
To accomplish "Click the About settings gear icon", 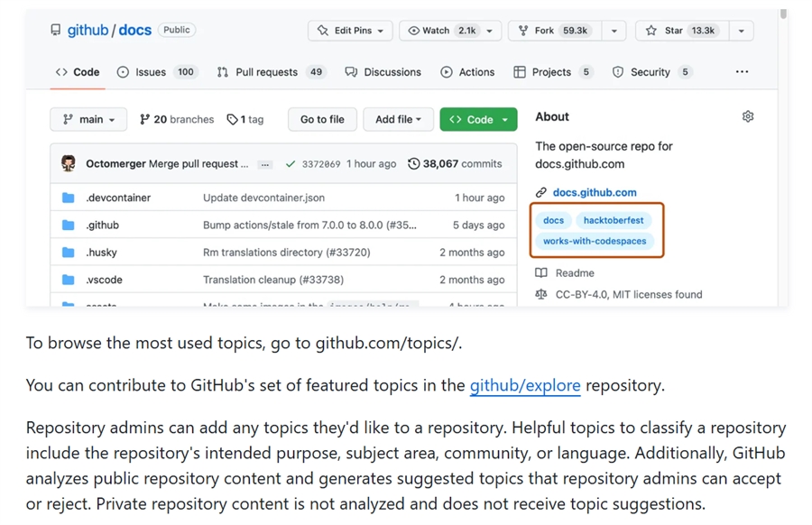I will pyautogui.click(x=748, y=116).
